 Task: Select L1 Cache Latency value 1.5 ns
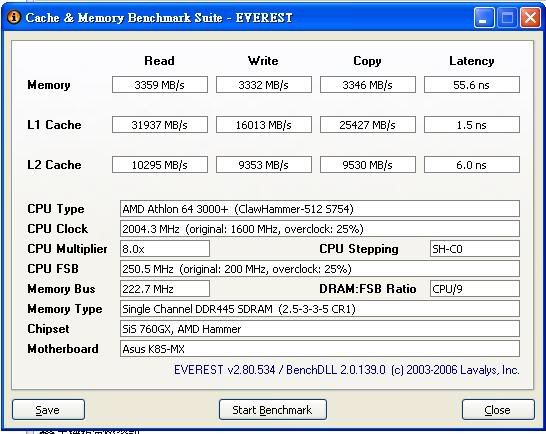coord(472,125)
